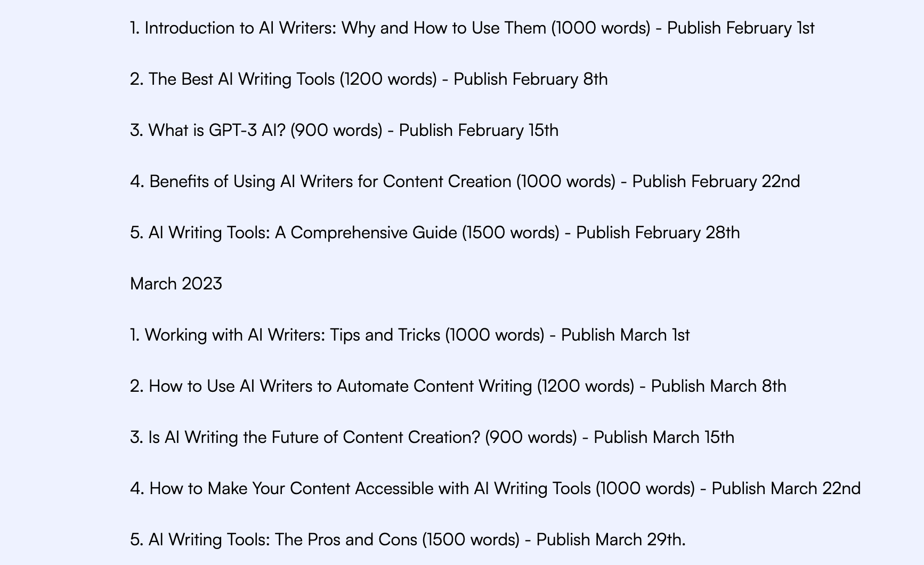Click the "Publish March 15th" date text
This screenshot has width=924, height=565.
pos(663,438)
